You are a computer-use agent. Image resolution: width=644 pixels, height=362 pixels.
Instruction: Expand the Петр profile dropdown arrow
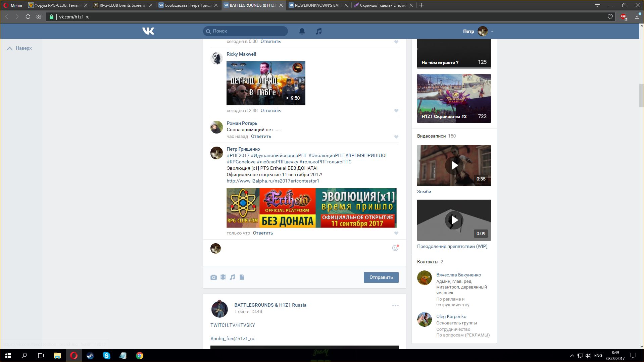492,32
